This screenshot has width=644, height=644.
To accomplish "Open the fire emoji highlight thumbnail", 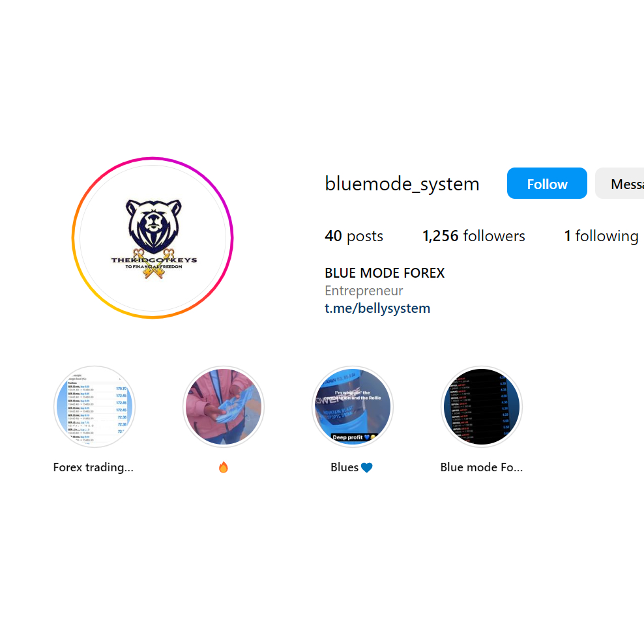I will pyautogui.click(x=224, y=407).
